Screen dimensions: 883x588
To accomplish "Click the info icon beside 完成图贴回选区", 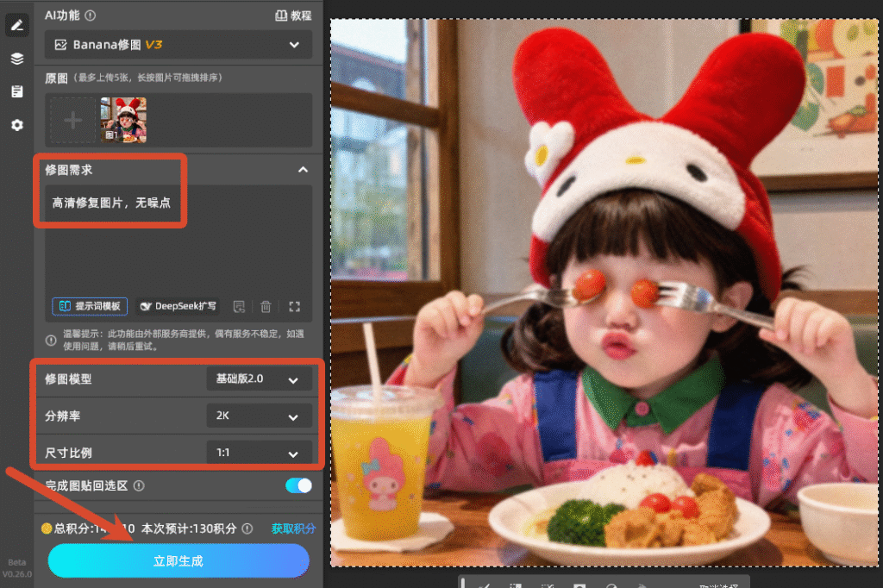I will [x=139, y=485].
